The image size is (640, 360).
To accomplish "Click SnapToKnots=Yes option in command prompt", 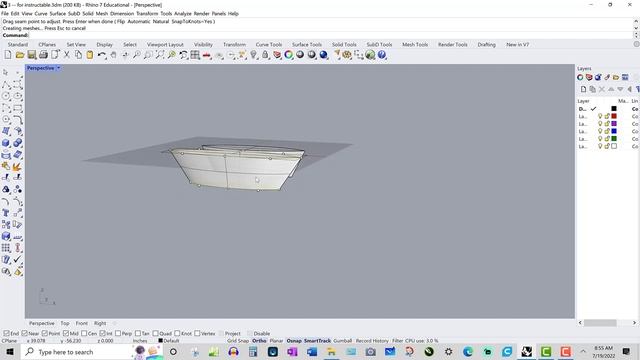I will (x=192, y=21).
